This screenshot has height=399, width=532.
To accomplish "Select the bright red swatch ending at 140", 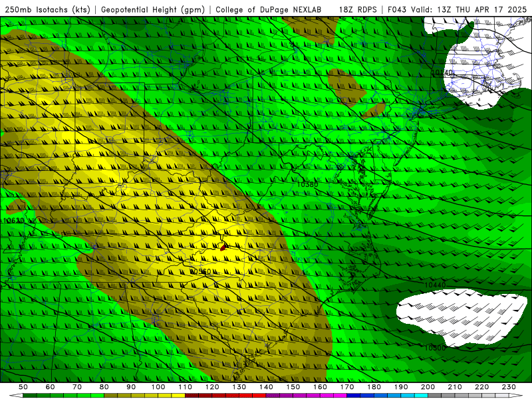I will pos(259,395).
